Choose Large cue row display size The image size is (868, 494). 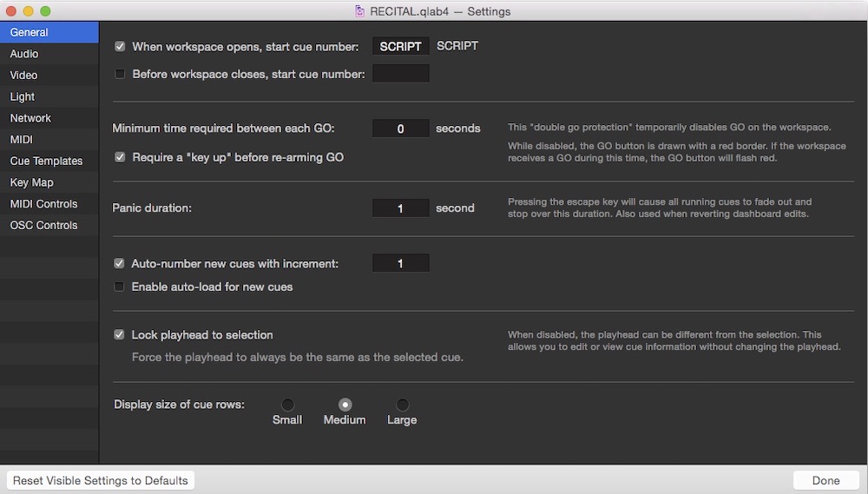pos(402,405)
